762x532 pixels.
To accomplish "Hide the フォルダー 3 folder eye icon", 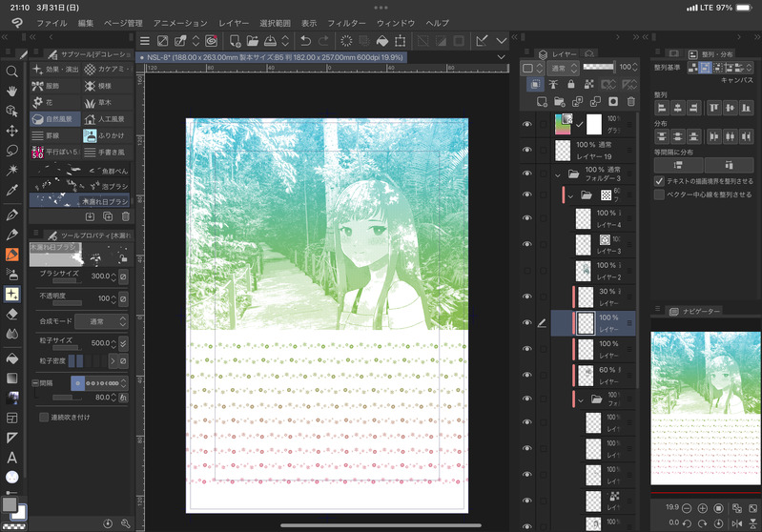I will [x=526, y=173].
